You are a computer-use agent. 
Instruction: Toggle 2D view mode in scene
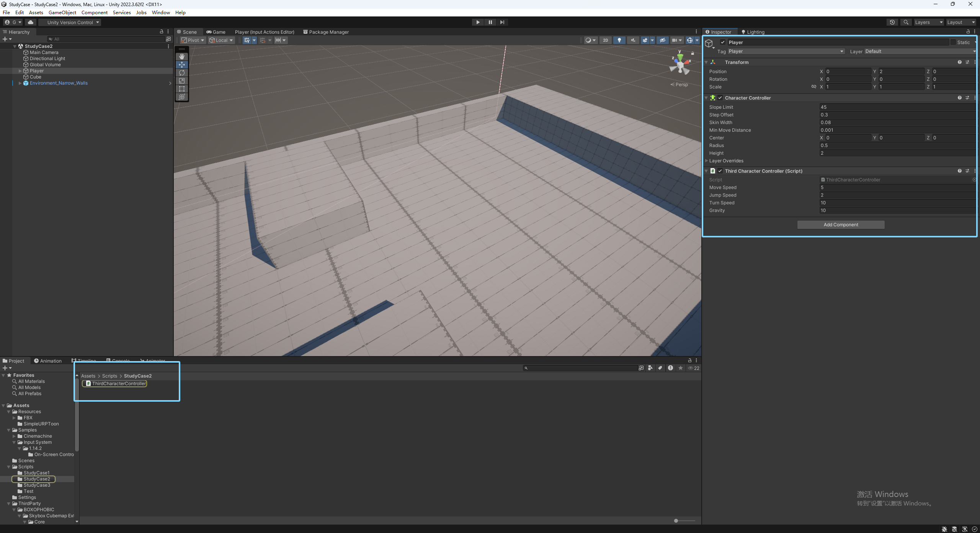605,40
